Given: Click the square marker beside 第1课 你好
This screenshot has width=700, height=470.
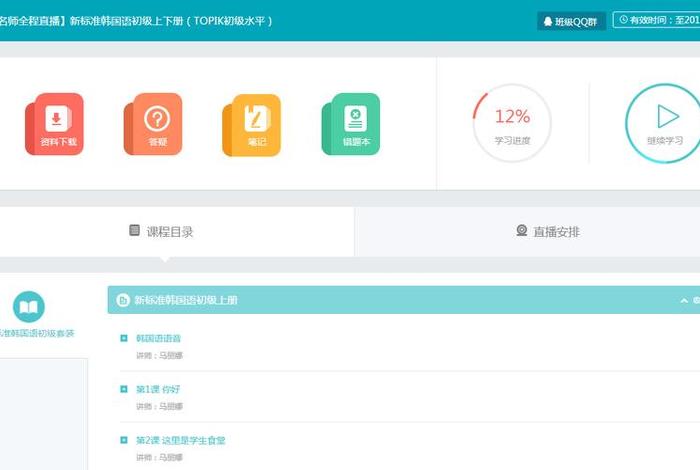Looking at the screenshot, I should coord(124,389).
